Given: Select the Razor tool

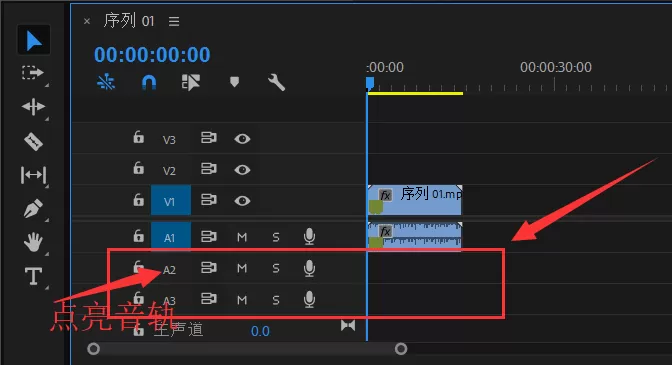Looking at the screenshot, I should point(33,141).
